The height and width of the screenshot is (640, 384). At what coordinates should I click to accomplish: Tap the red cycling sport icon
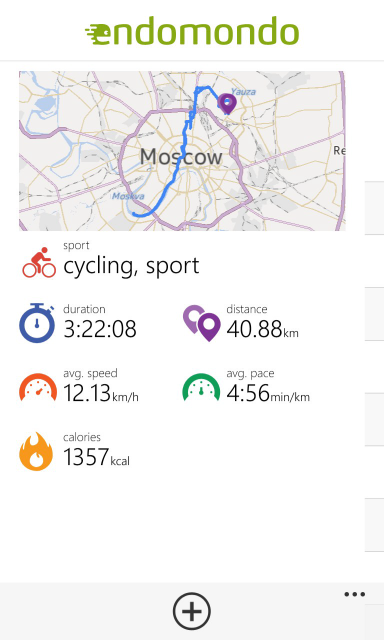click(39, 262)
